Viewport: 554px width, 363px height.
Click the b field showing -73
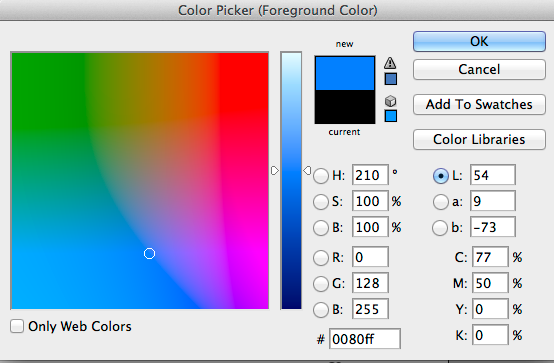pyautogui.click(x=493, y=227)
